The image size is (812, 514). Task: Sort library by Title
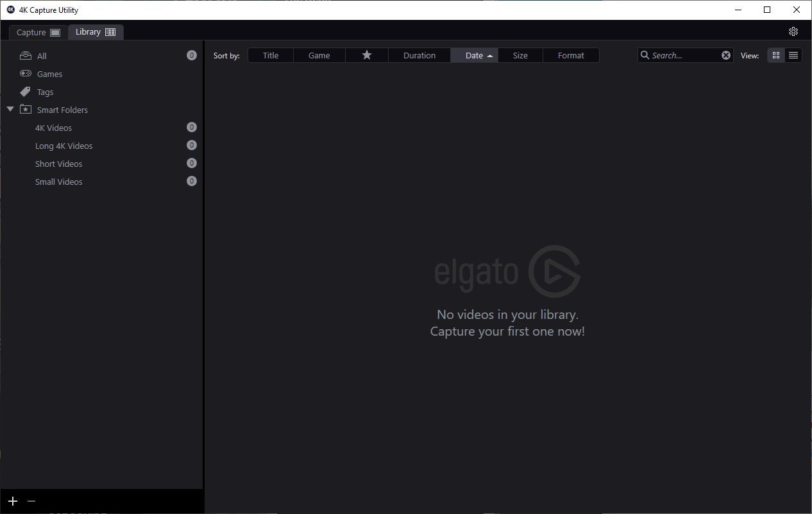(271, 55)
